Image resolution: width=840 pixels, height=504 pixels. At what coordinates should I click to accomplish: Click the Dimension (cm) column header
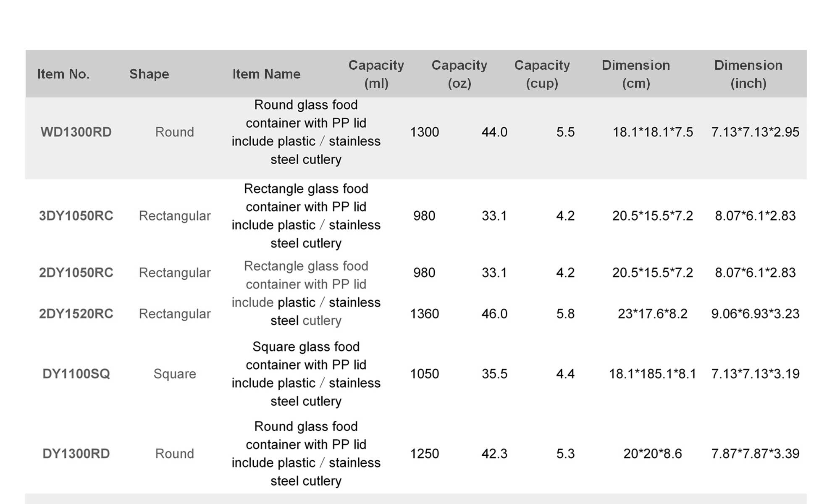click(x=635, y=74)
